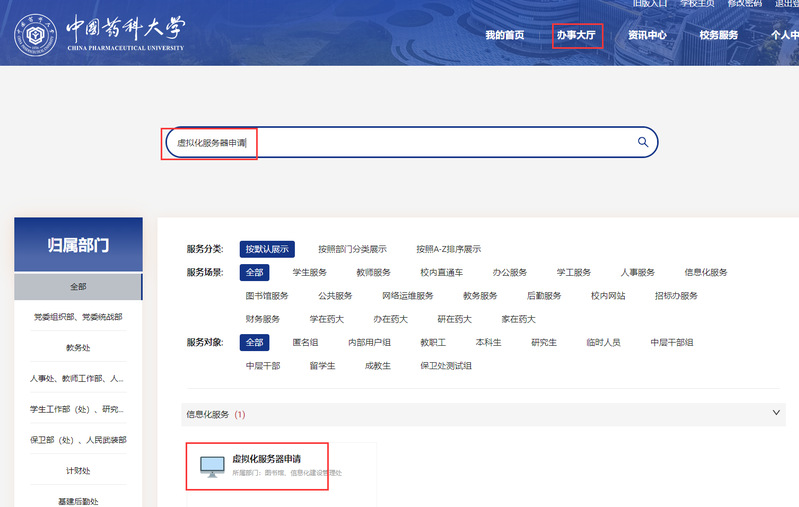Click the computer monitor service icon
The image size is (799, 507).
[x=212, y=465]
